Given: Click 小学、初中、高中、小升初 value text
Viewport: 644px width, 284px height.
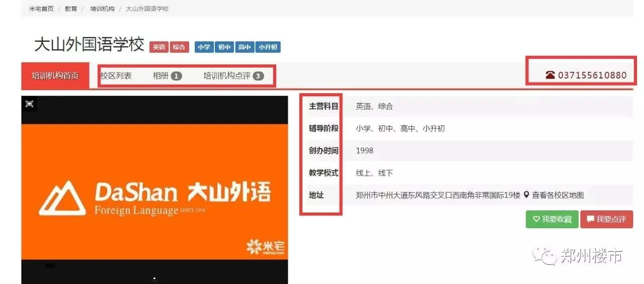Looking at the screenshot, I should pos(400,128).
